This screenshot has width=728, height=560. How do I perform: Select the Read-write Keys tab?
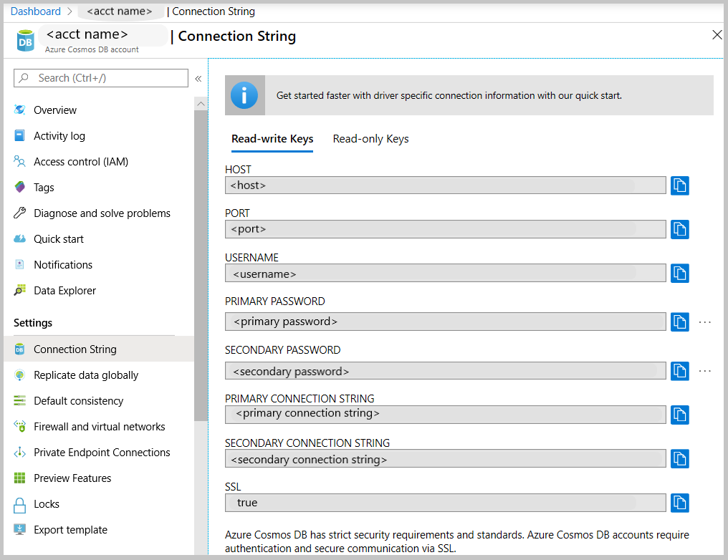point(272,138)
